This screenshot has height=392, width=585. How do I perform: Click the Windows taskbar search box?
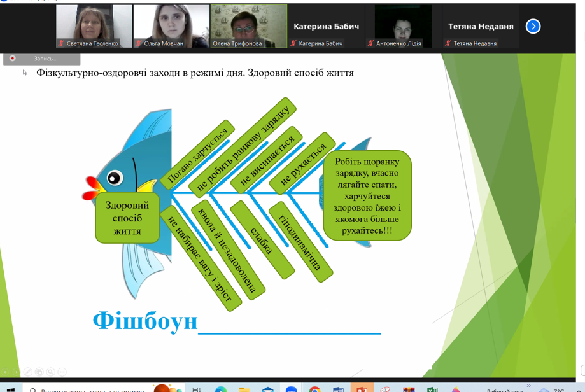pyautogui.click(x=89, y=389)
